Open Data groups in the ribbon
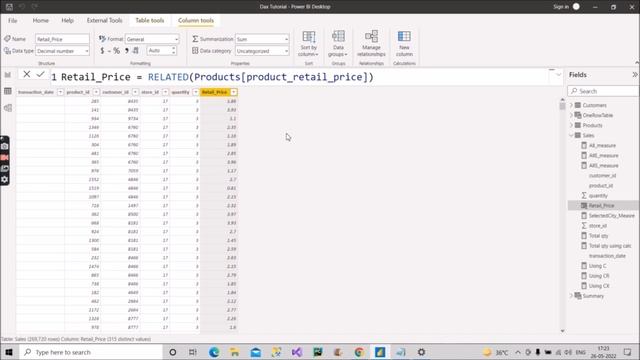 click(338, 43)
